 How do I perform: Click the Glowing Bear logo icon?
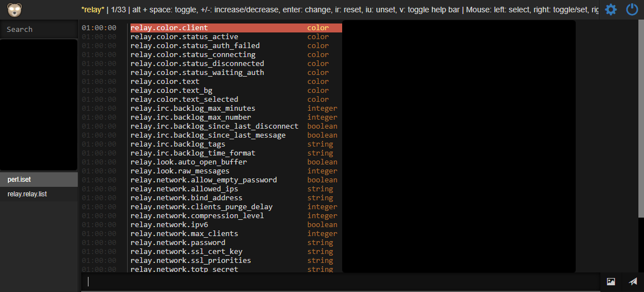(x=15, y=10)
